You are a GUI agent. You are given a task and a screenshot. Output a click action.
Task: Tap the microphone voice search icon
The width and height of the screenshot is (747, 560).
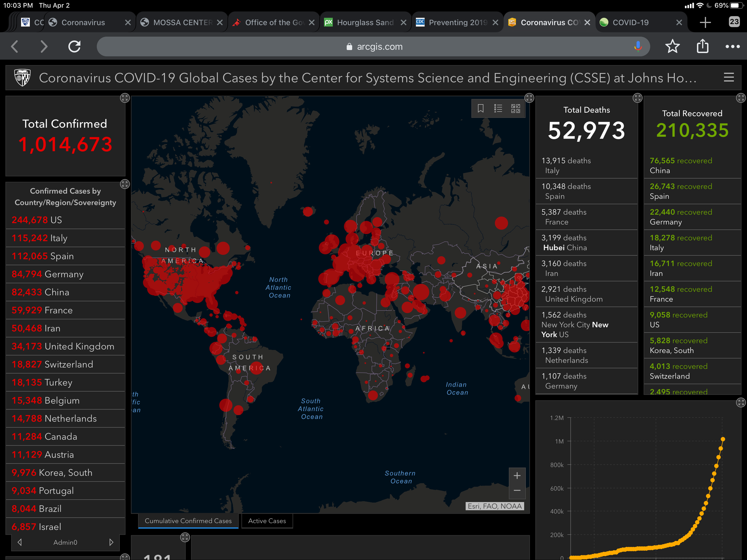click(x=638, y=47)
